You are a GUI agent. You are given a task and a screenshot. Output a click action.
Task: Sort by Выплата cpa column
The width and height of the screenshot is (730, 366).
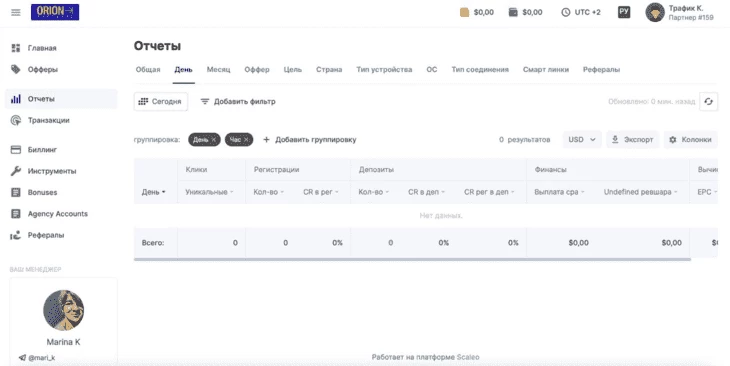pos(559,192)
